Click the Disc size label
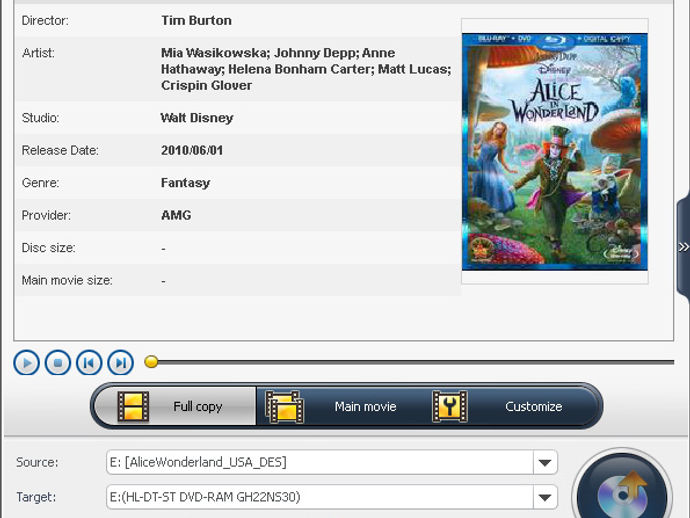 pos(48,248)
